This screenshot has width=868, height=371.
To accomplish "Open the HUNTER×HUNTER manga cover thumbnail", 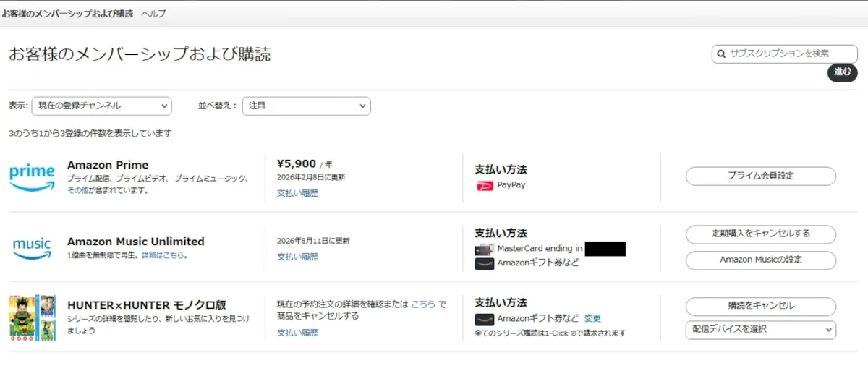I will [32, 317].
